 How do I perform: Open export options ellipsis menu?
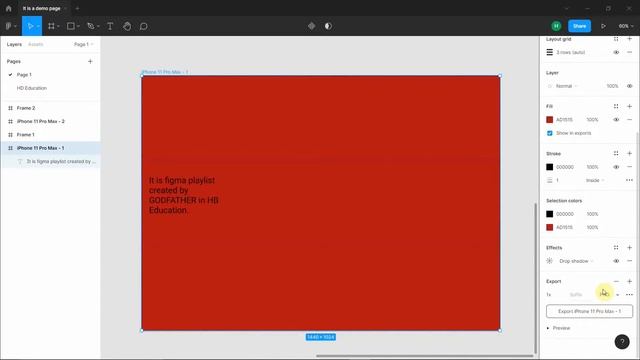click(x=629, y=294)
